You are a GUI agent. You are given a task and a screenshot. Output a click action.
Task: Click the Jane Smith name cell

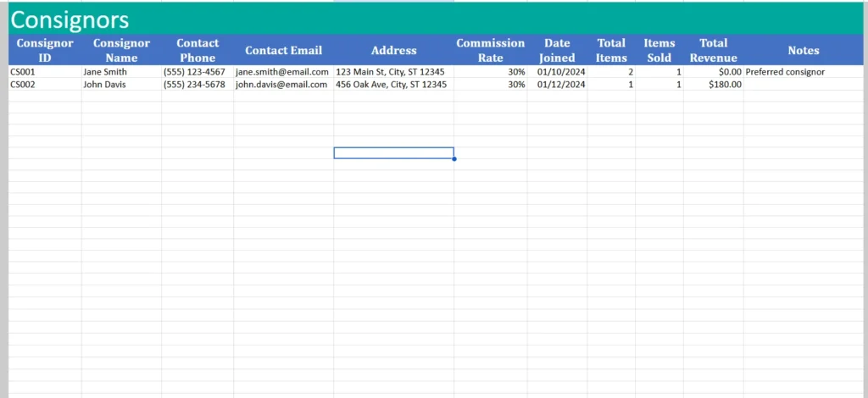121,72
